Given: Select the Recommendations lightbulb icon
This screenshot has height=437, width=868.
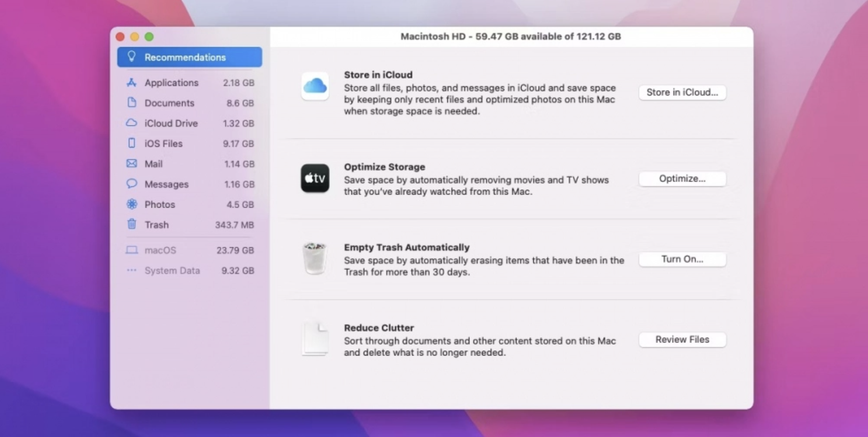Looking at the screenshot, I should point(132,57).
